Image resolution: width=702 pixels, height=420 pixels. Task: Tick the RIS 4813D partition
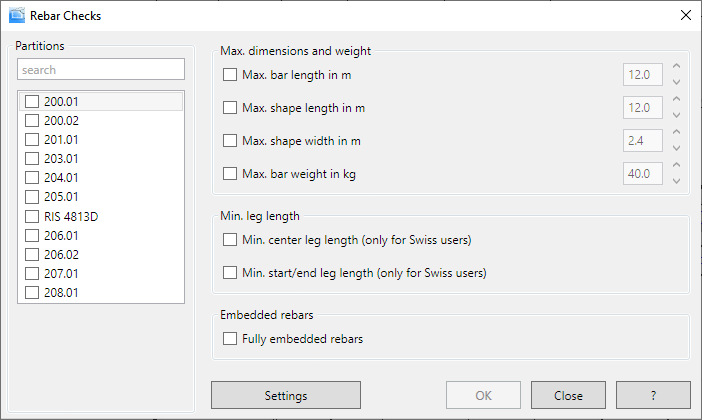(32, 216)
